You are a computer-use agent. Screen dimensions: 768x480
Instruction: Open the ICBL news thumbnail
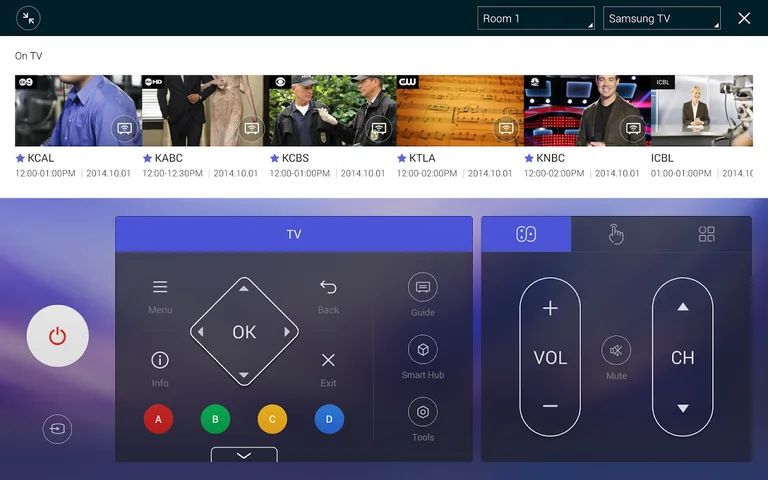point(702,111)
